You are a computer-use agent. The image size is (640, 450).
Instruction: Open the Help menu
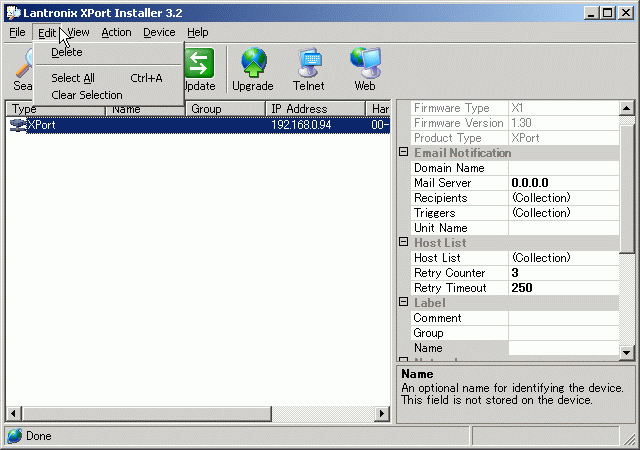pyautogui.click(x=198, y=32)
